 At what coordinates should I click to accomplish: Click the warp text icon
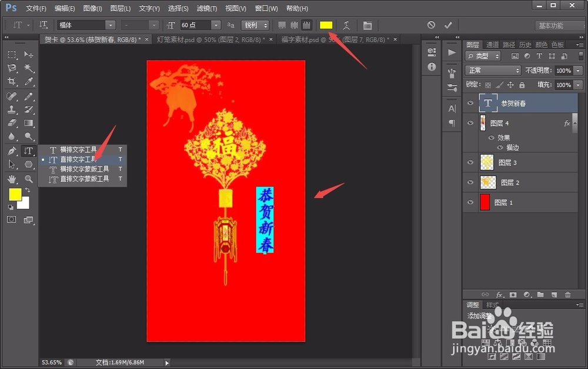click(346, 25)
